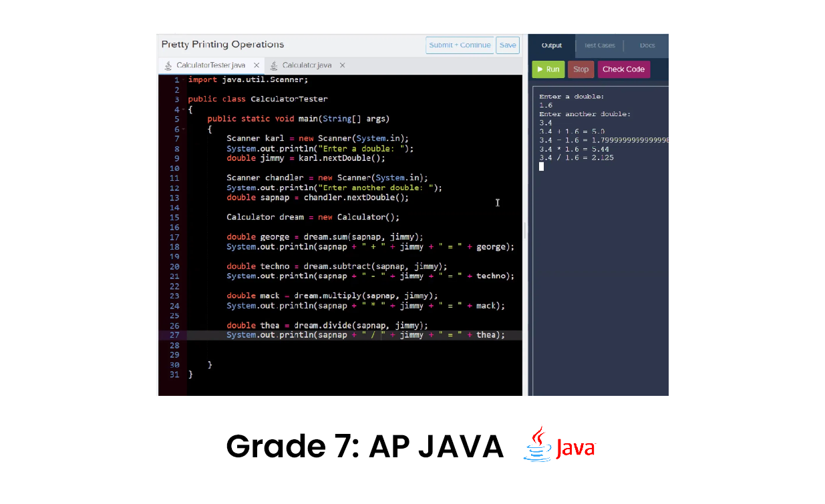Image resolution: width=825 pixels, height=504 pixels.
Task: Click the Stop button
Action: tap(581, 69)
